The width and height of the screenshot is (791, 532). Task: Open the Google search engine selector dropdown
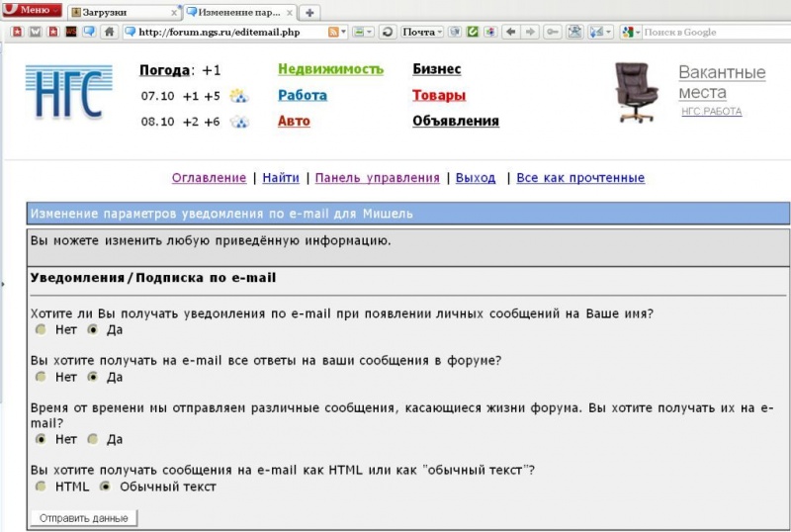click(x=630, y=32)
